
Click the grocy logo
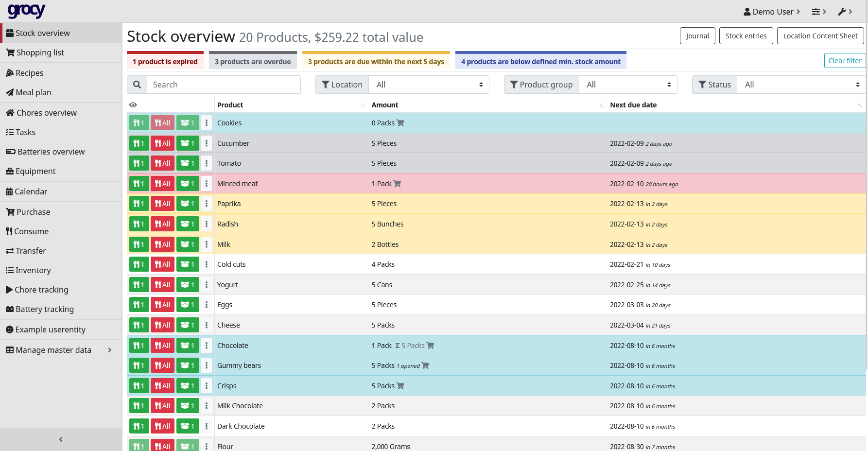tap(26, 11)
